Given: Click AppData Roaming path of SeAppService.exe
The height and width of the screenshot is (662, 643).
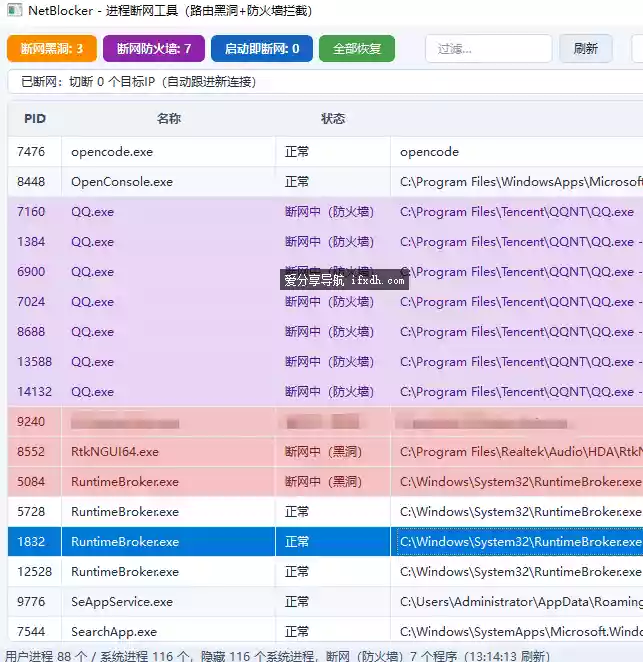Looking at the screenshot, I should [521, 601].
